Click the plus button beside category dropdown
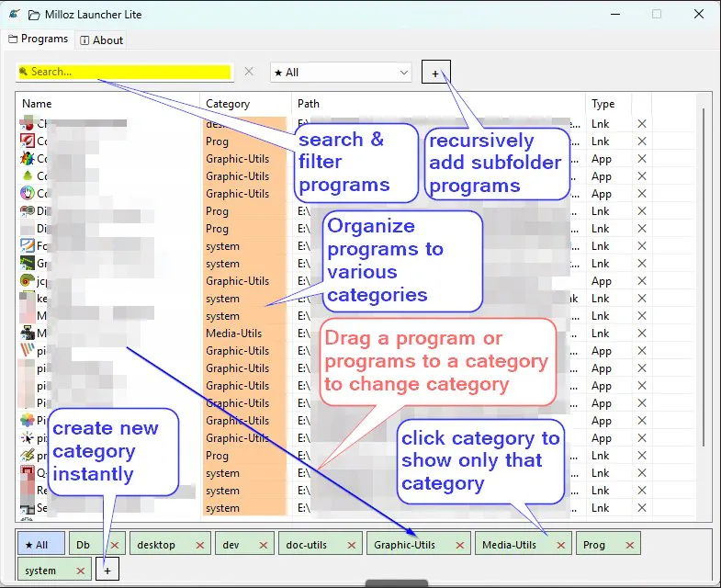Image resolution: width=721 pixels, height=588 pixels. tap(435, 73)
